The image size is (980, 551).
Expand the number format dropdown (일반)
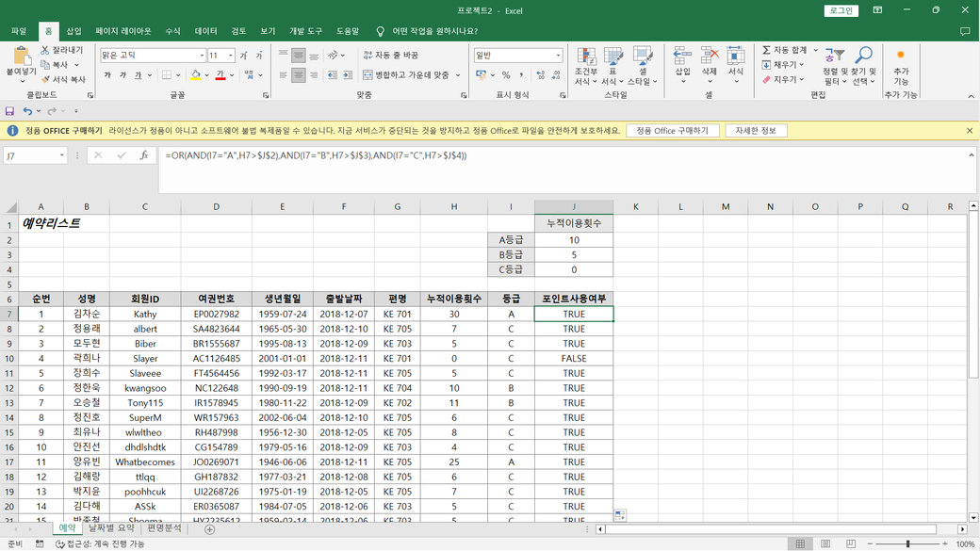click(x=558, y=56)
